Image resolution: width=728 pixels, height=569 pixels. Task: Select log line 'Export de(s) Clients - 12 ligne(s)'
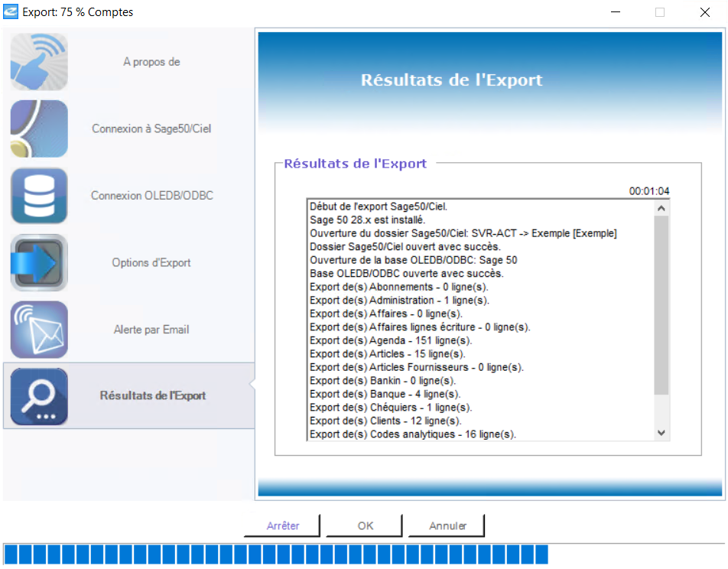(x=385, y=421)
